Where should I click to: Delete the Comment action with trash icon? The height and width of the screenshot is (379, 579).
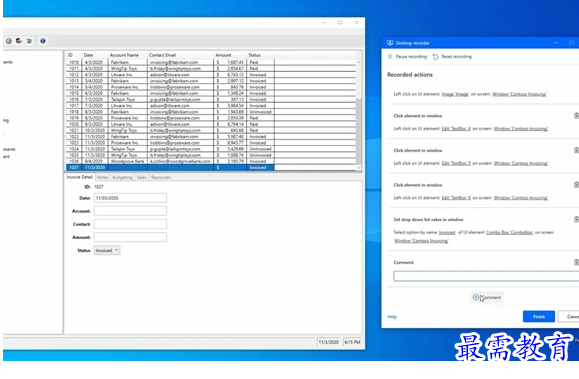click(576, 262)
